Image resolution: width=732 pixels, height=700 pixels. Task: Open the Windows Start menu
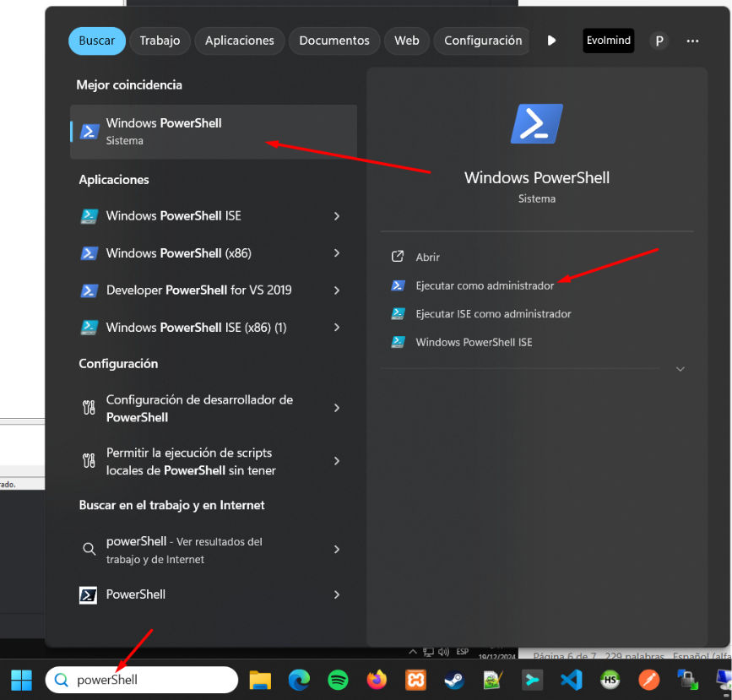click(21, 680)
